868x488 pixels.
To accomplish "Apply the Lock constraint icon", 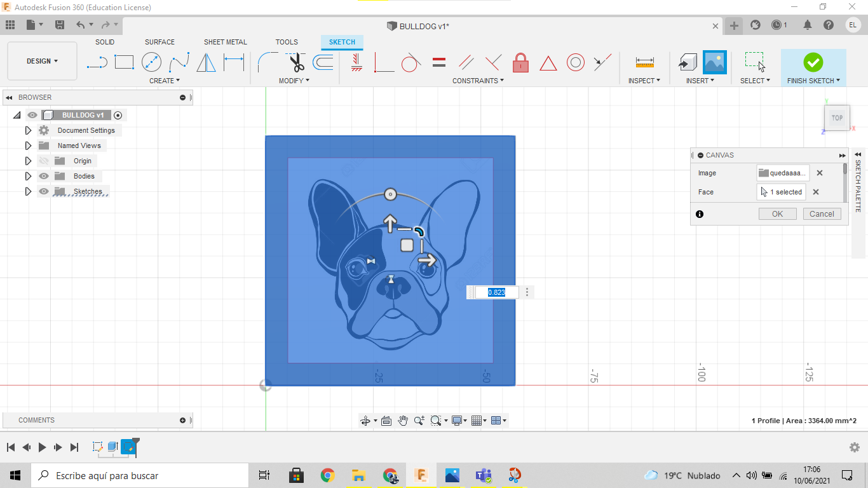I will pyautogui.click(x=520, y=62).
